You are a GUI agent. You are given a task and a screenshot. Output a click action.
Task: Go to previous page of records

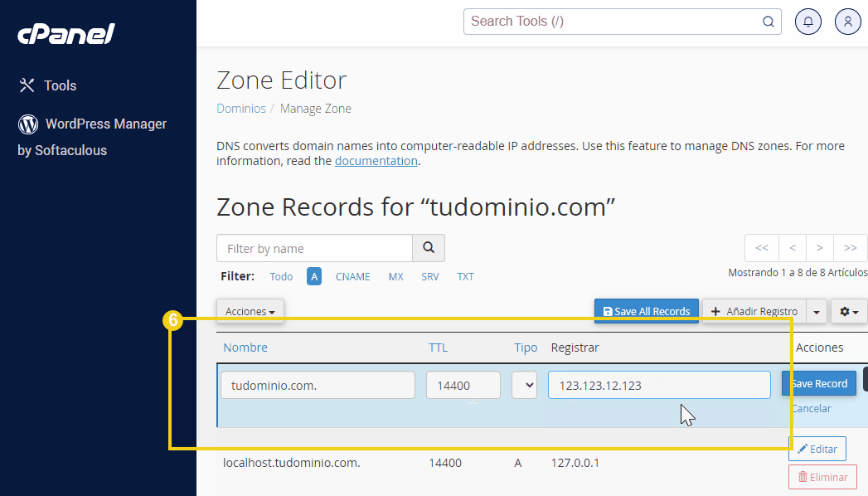pyautogui.click(x=793, y=248)
